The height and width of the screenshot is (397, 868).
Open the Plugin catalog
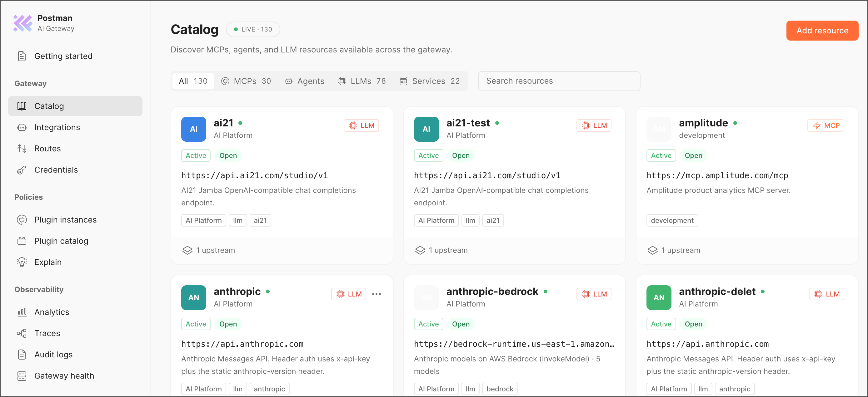(x=75, y=241)
